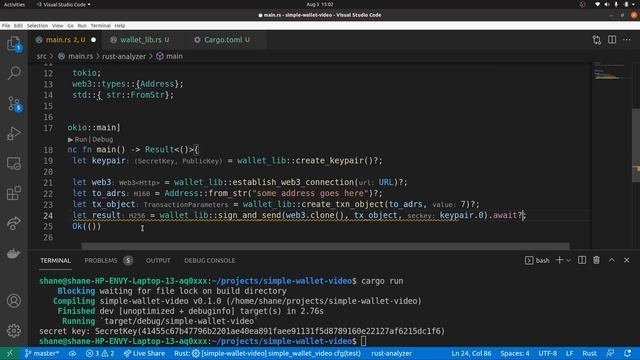This screenshot has height=360, width=640.
Task: Select the OUTPUT panel tab
Action: [158, 260]
